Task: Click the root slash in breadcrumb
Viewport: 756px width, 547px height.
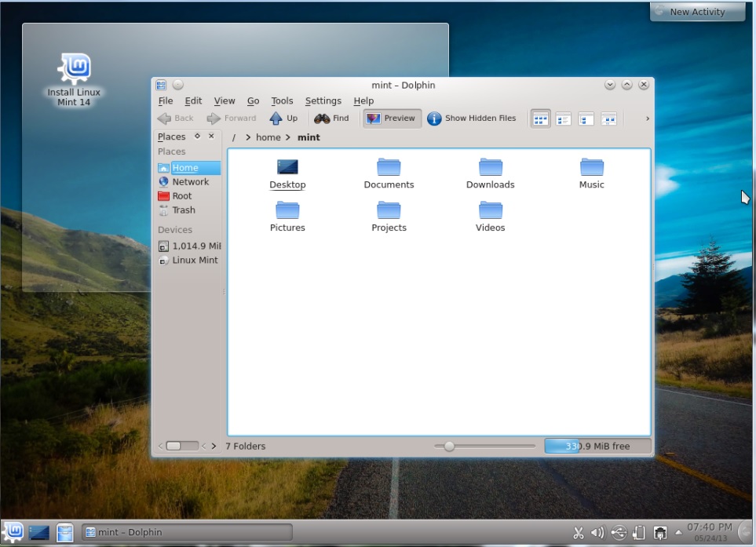Action: 234,137
